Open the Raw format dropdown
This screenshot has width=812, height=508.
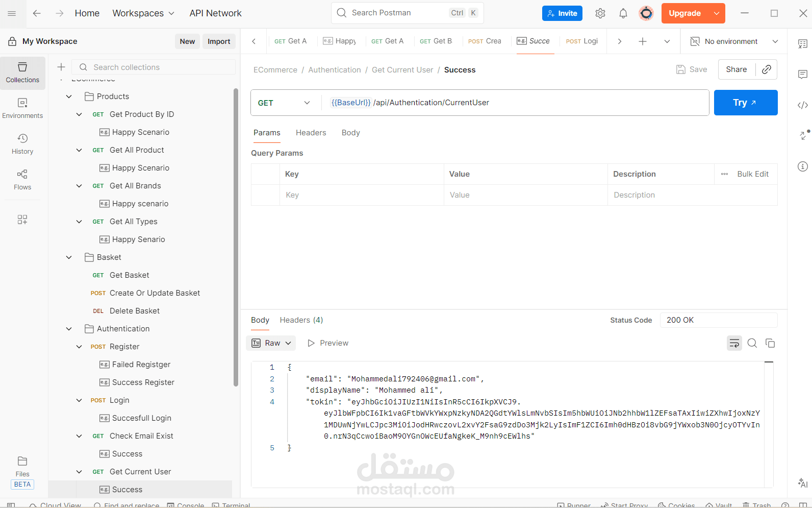(271, 343)
